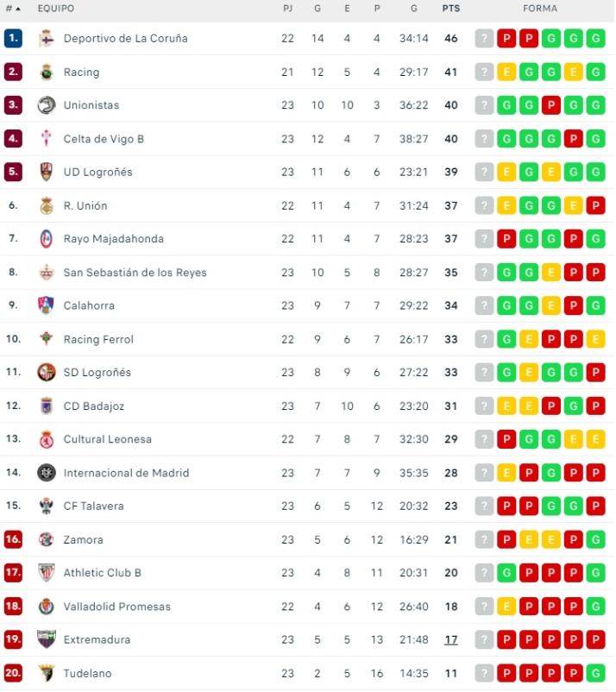Sort standings by PJ column header
Image resolution: width=616 pixels, height=692 pixels.
click(x=287, y=9)
